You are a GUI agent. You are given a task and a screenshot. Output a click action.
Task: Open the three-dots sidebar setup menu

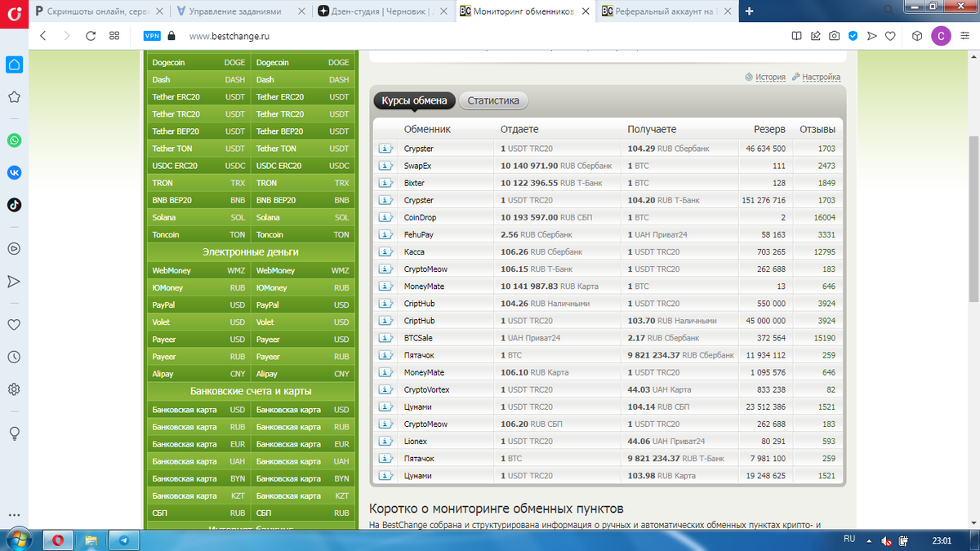tap(14, 515)
